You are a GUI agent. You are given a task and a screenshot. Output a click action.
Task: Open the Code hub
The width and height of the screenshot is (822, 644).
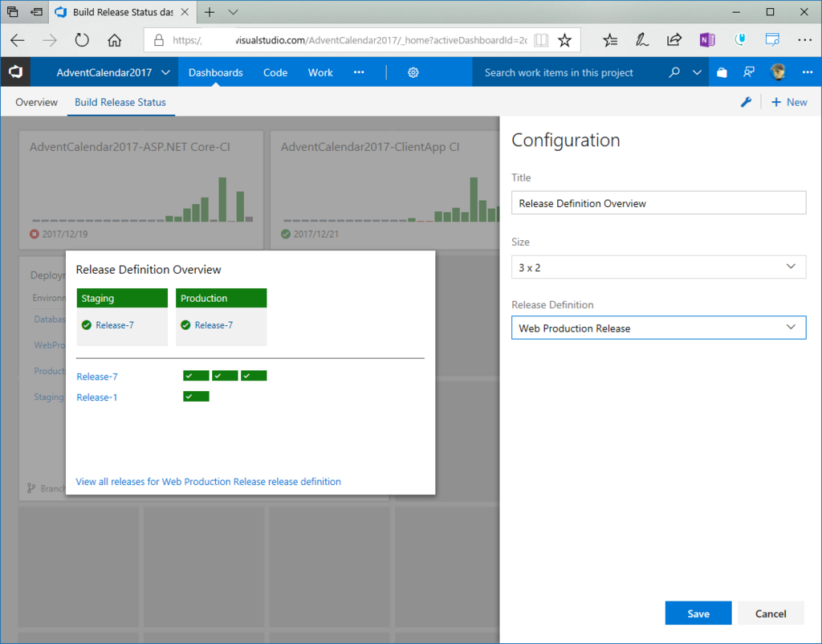pos(275,72)
